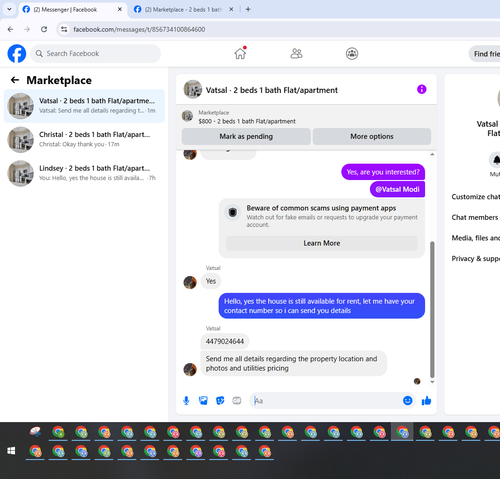This screenshot has height=479, width=500.
Task: Open the Friends icon in top navigation
Action: [x=296, y=53]
